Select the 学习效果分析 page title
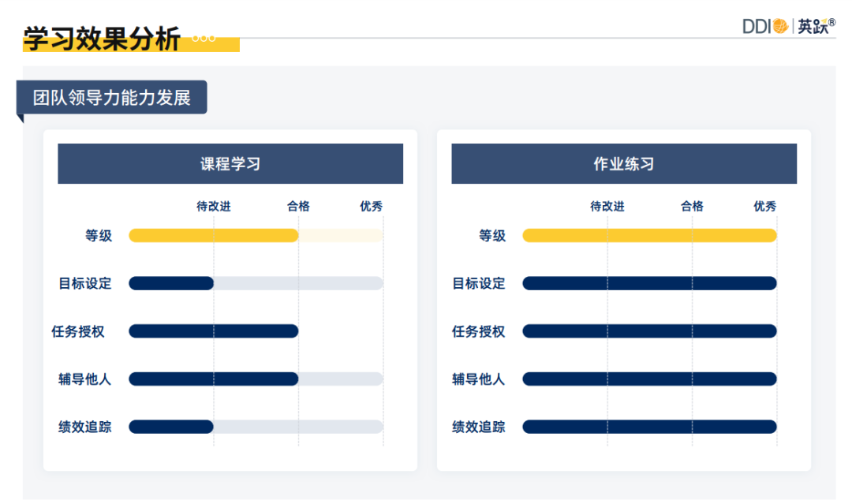This screenshot has width=852, height=504. pos(102,39)
